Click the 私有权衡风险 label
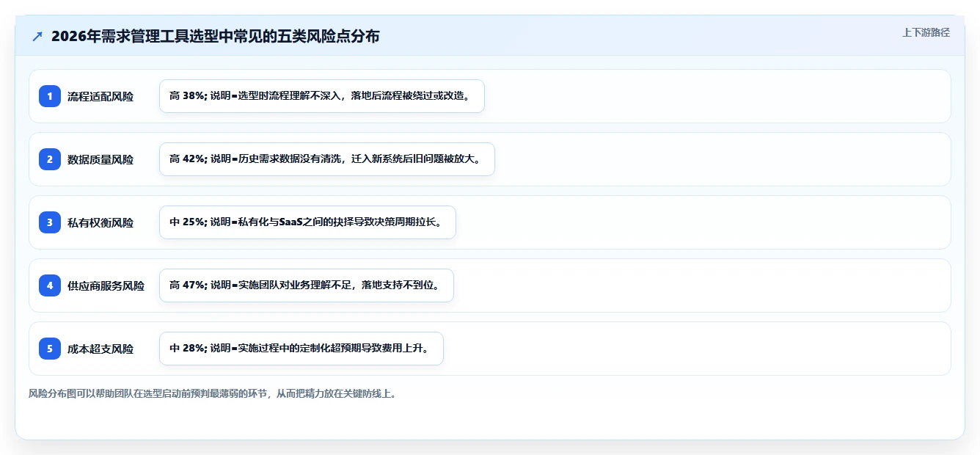Screen dimensions: 980x455 point(100,222)
